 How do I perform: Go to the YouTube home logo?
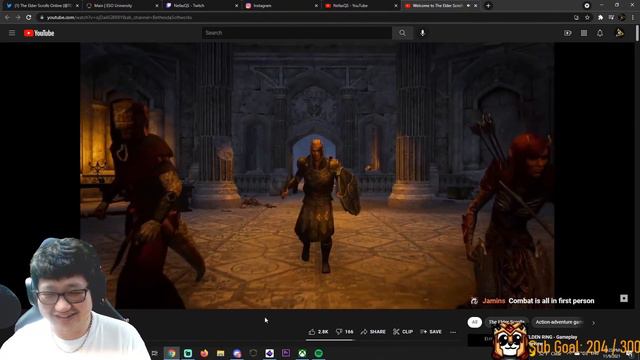[x=39, y=33]
